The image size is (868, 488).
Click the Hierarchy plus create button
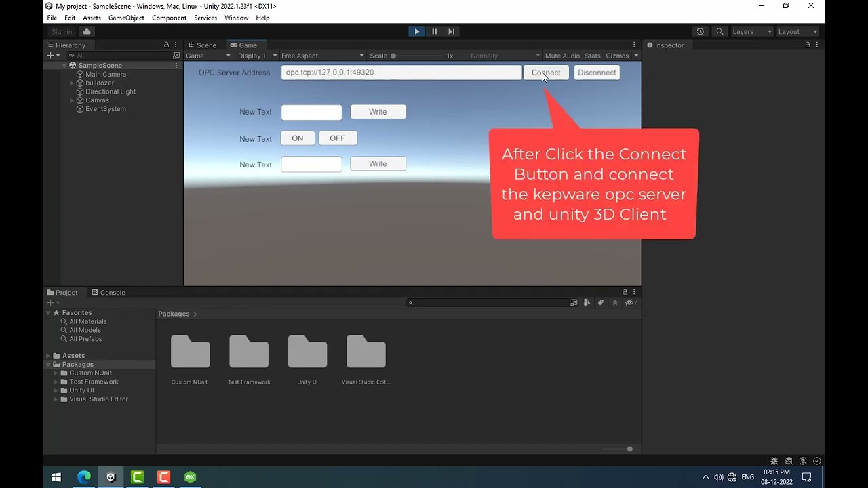coord(50,56)
